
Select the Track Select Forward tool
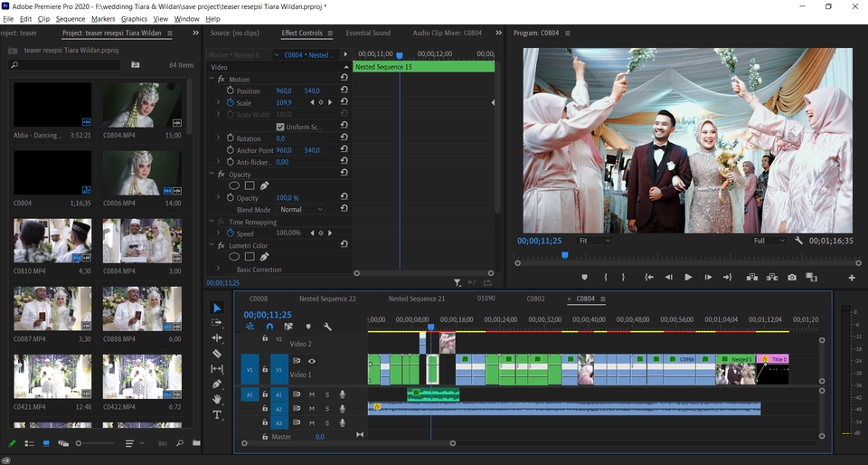coord(217,323)
